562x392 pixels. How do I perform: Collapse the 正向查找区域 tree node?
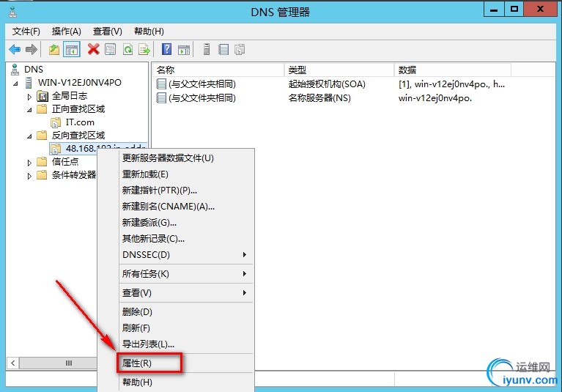click(29, 110)
